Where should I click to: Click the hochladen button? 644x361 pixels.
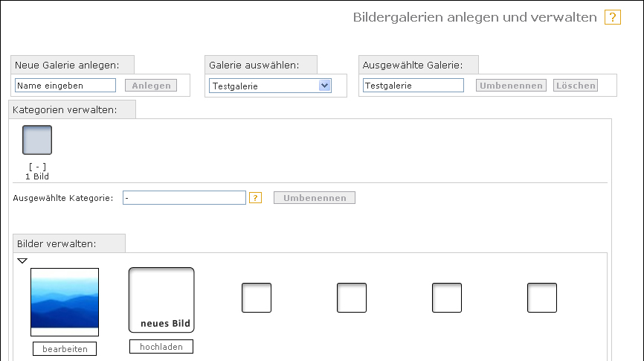[161, 347]
